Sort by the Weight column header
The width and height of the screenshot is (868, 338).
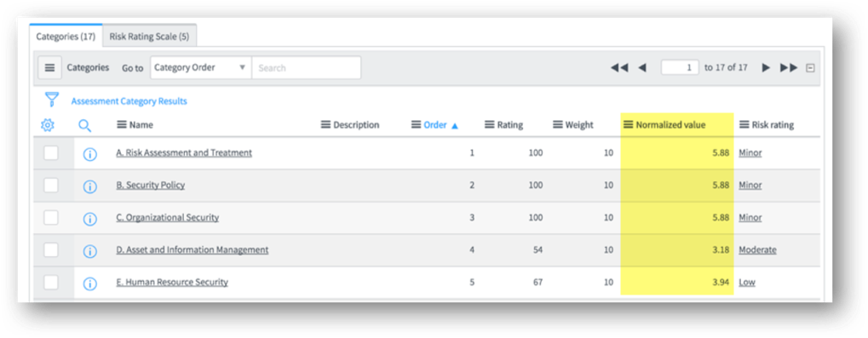(x=579, y=125)
